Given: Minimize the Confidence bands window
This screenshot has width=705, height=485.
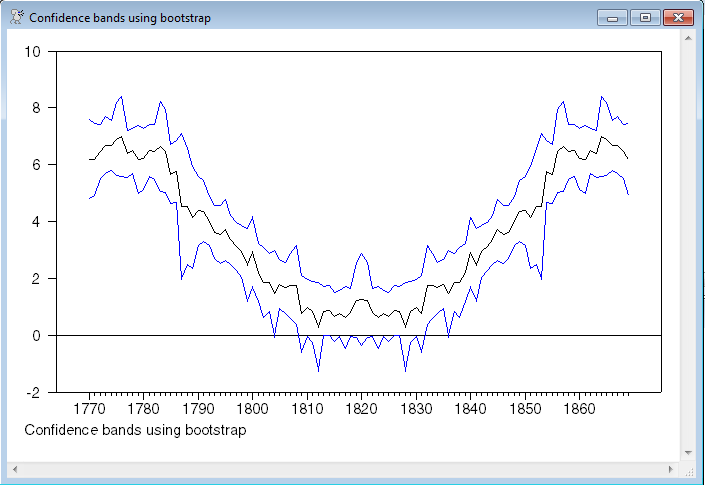Looking at the screenshot, I should pos(611,17).
